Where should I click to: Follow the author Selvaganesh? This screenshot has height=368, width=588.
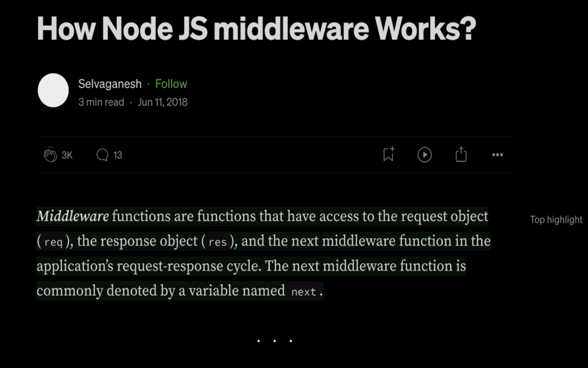point(171,84)
